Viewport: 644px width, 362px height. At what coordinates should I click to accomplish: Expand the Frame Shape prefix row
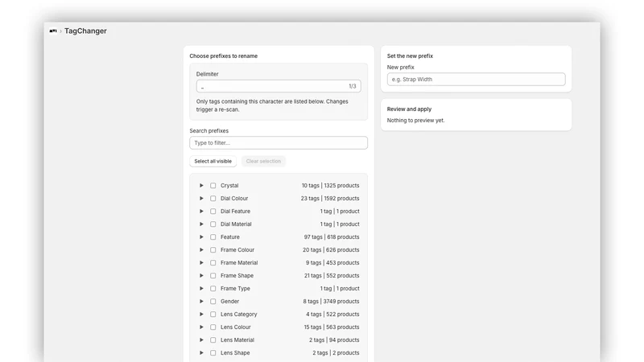(201, 275)
